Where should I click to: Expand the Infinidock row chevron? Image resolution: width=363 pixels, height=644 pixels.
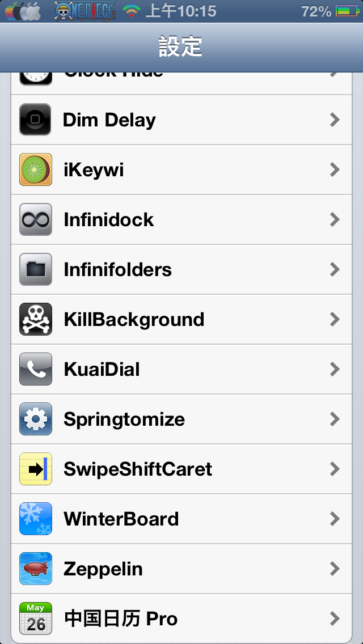pos(335,220)
